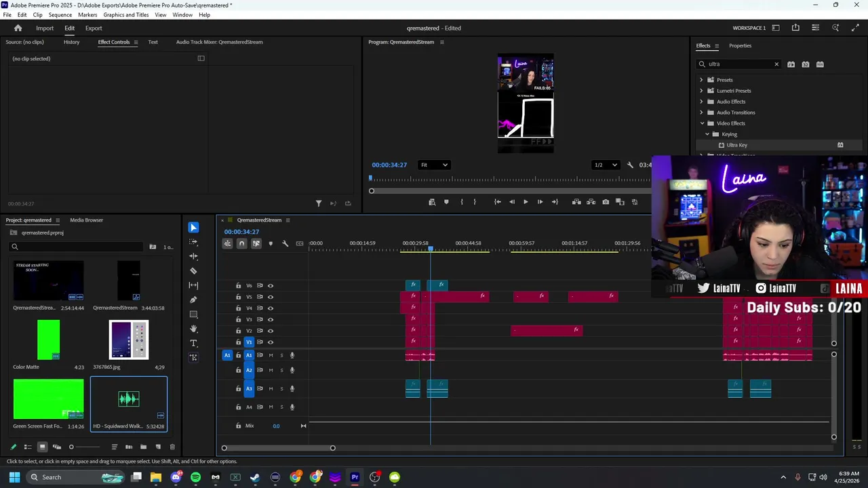Select the Rectangle tool
This screenshot has height=488, width=868.
pos(193,314)
